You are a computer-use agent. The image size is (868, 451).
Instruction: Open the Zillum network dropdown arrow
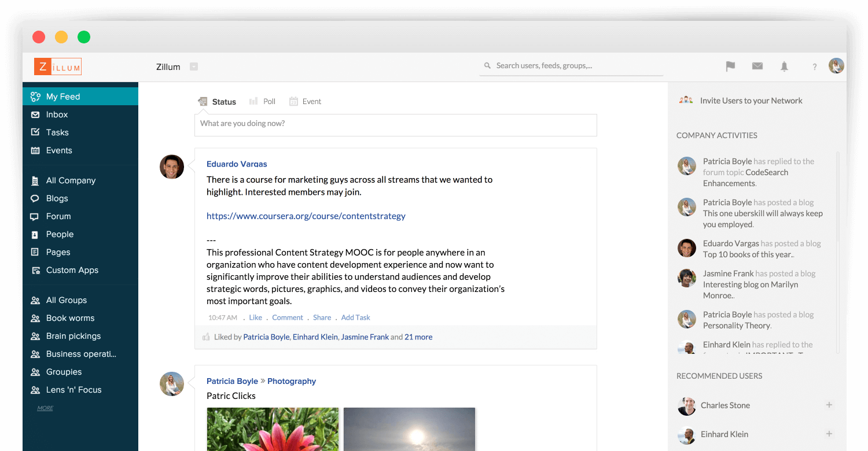(194, 66)
